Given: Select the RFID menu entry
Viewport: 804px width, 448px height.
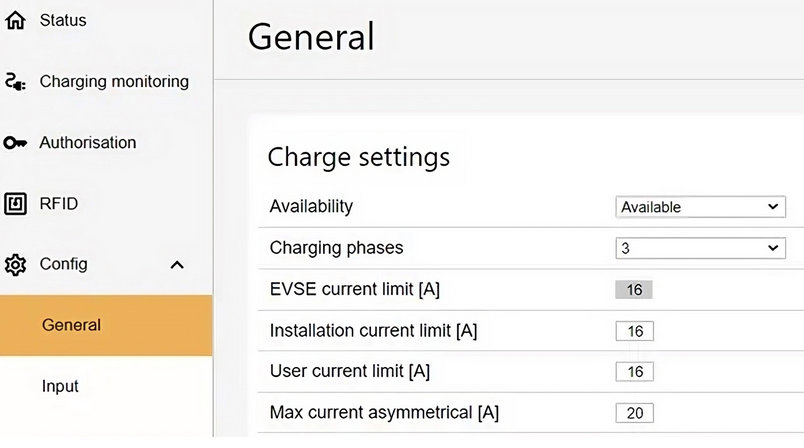Looking at the screenshot, I should point(59,204).
